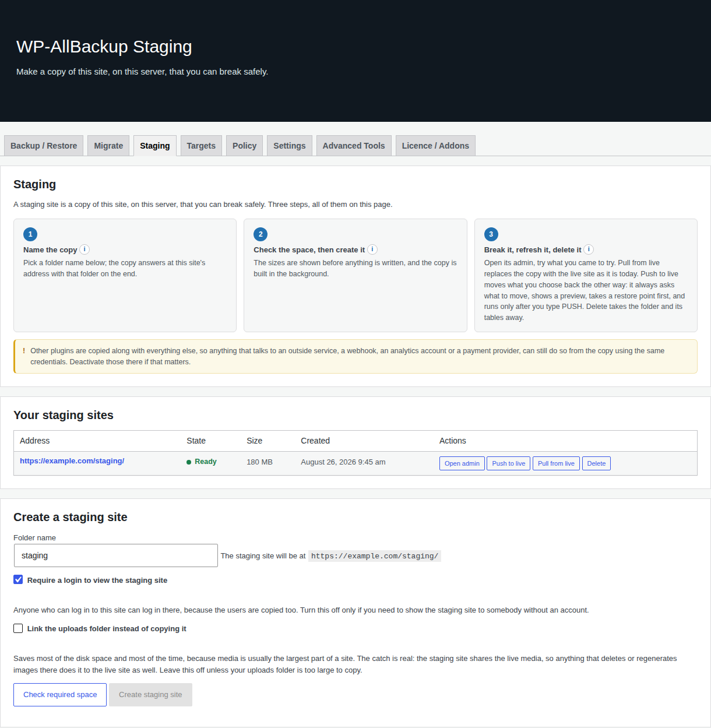The image size is (711, 728).
Task: Click Check required space button
Action: (60, 695)
